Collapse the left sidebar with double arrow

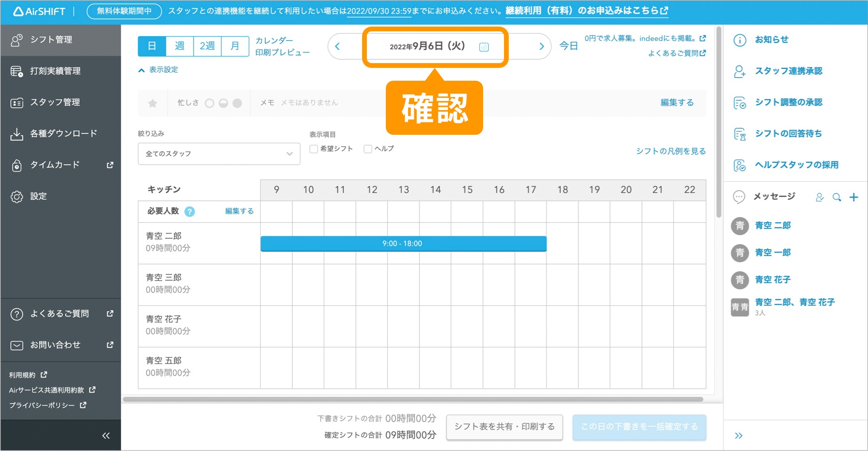[x=106, y=435]
